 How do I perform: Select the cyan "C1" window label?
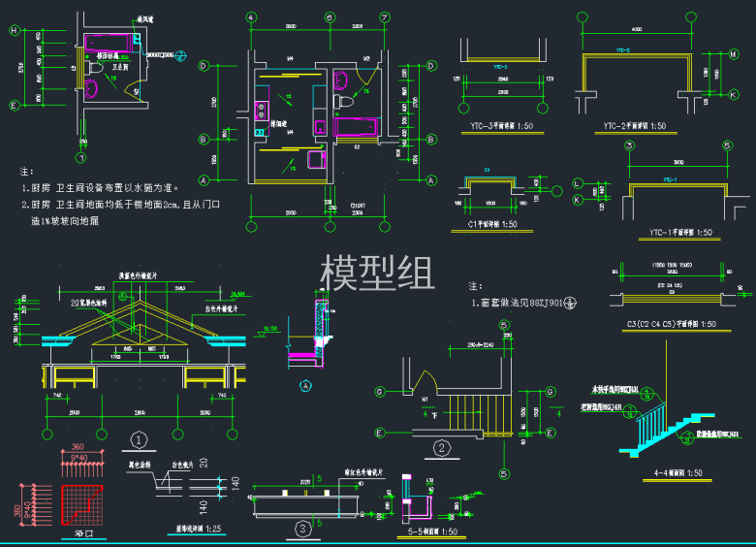click(487, 170)
